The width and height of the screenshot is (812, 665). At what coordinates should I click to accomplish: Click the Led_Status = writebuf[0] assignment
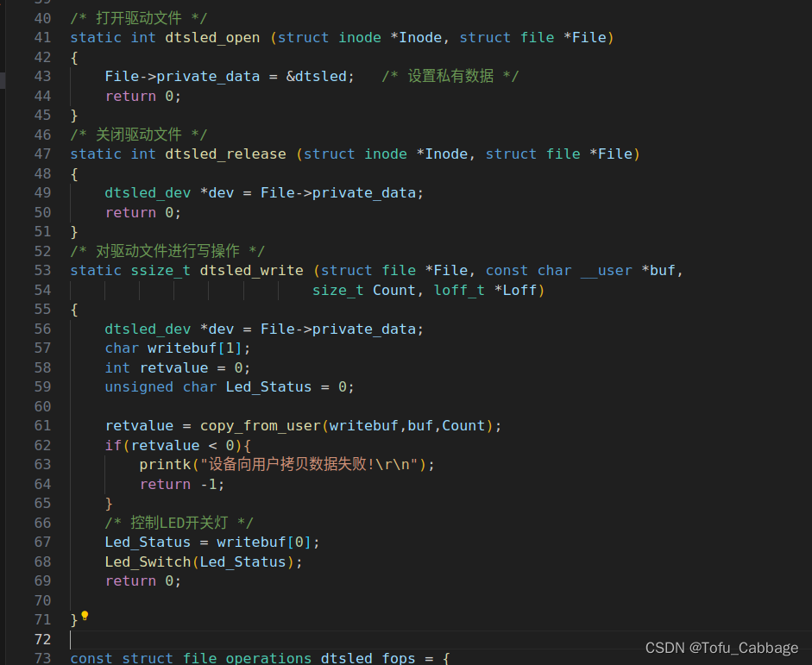click(212, 543)
